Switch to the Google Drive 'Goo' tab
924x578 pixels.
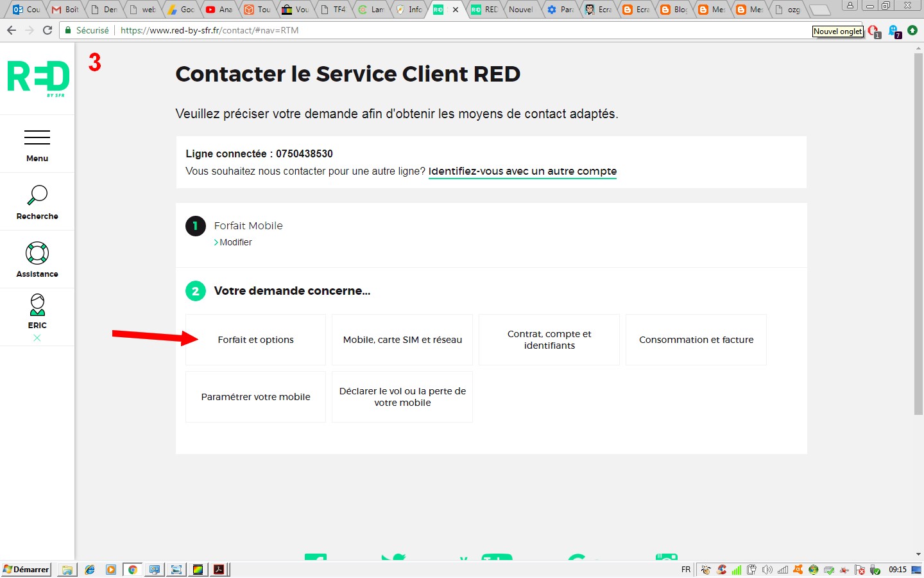181,10
